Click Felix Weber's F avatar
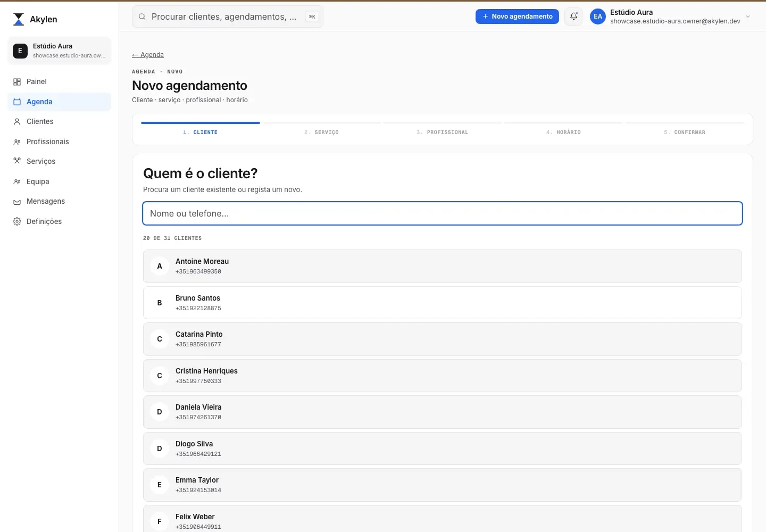 pos(160,522)
